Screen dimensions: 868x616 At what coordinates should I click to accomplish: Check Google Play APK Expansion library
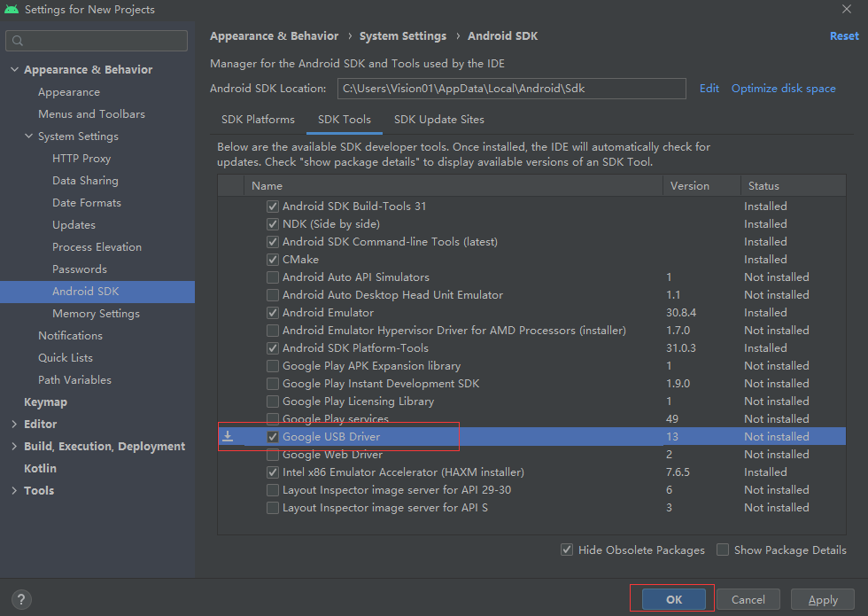[x=273, y=366]
